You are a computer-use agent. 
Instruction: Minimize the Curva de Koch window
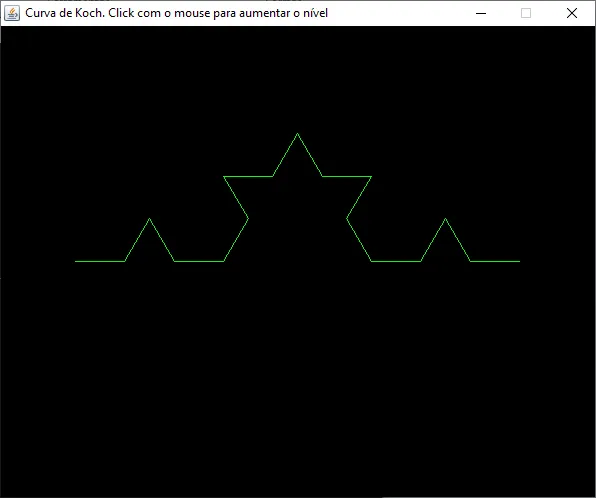point(481,13)
